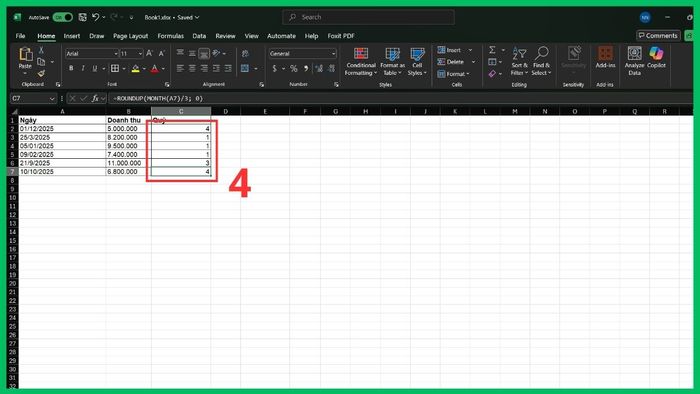Screen dimensions: 700x394
Task: Open the font size 11 dropdown
Action: [x=140, y=54]
